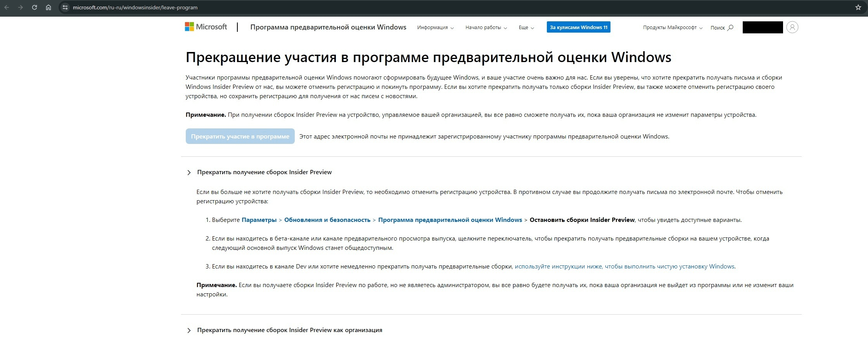The height and width of the screenshot is (341, 868).
Task: Reload the page with refresh icon
Action: pos(35,7)
